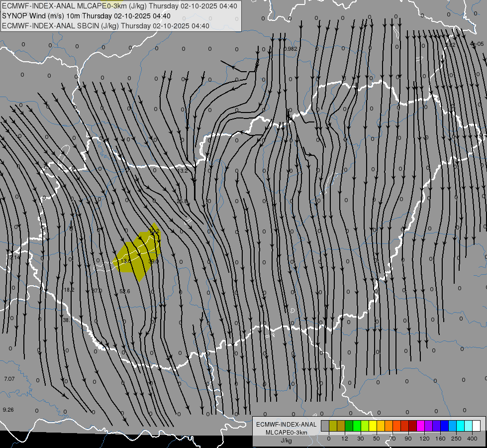This screenshot has height=448, width=487.
Task: Select the pale cyan swatch left of the 400 tick
Action: pos(469,426)
